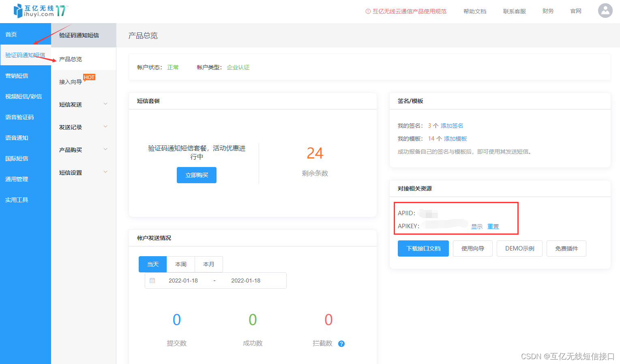Click the calendar icon in the date selector
The image size is (620, 364).
tap(153, 280)
